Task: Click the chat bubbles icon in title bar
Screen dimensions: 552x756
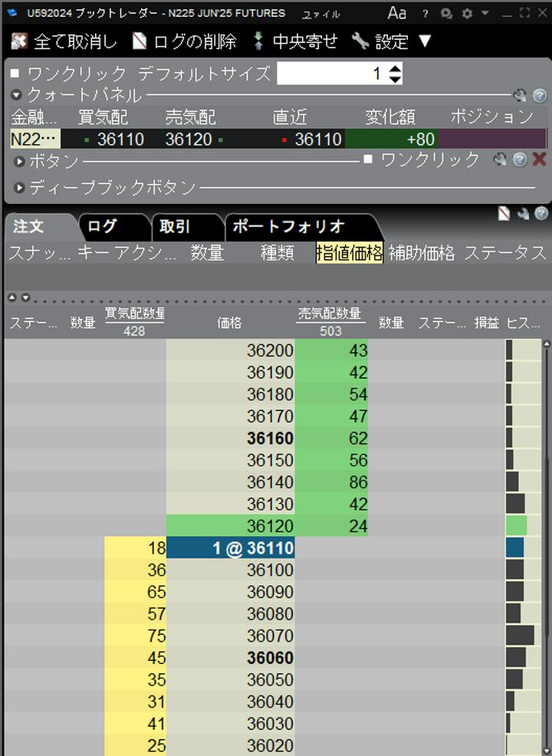Action: point(447,13)
